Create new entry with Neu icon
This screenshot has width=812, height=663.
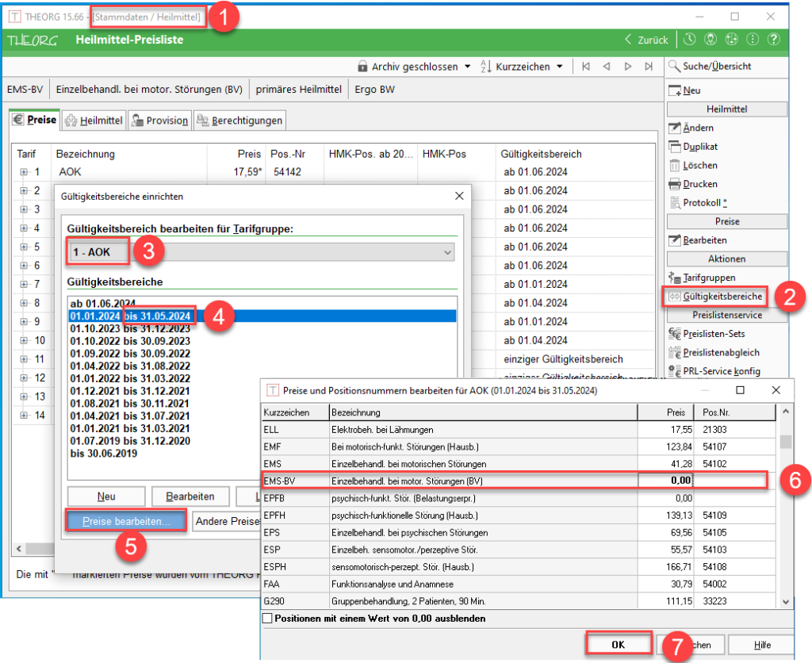pos(675,90)
